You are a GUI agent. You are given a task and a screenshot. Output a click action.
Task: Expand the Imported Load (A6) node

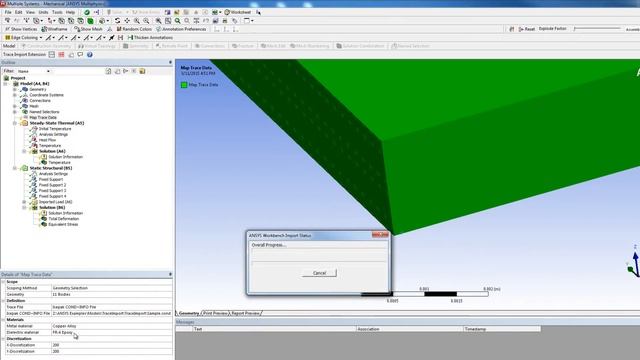point(24,202)
